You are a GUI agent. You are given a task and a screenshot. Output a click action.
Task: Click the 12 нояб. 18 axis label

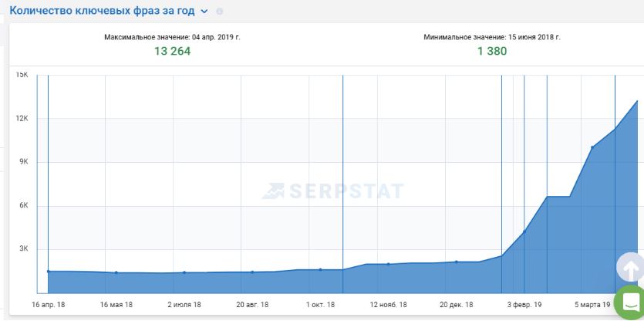pos(388,305)
